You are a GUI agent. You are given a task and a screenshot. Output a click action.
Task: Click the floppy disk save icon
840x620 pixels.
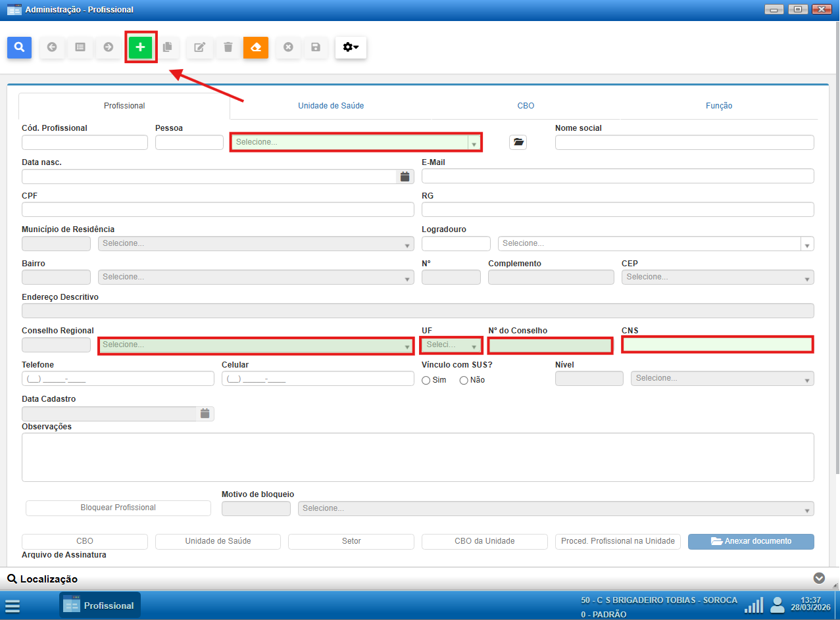coord(316,47)
